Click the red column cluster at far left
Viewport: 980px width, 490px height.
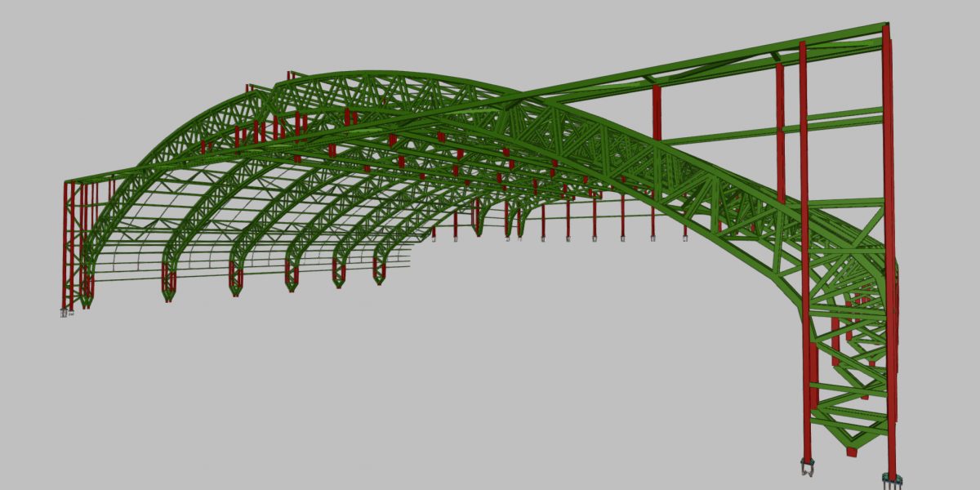(70, 245)
